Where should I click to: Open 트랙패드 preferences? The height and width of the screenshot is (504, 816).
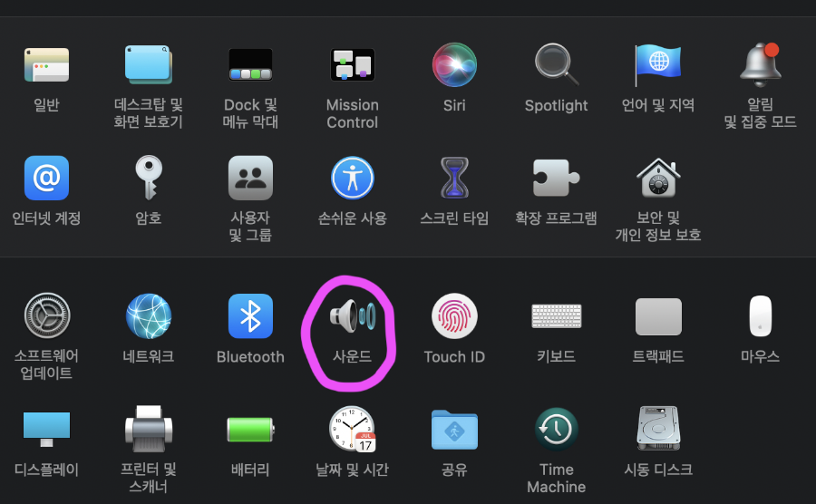658,316
